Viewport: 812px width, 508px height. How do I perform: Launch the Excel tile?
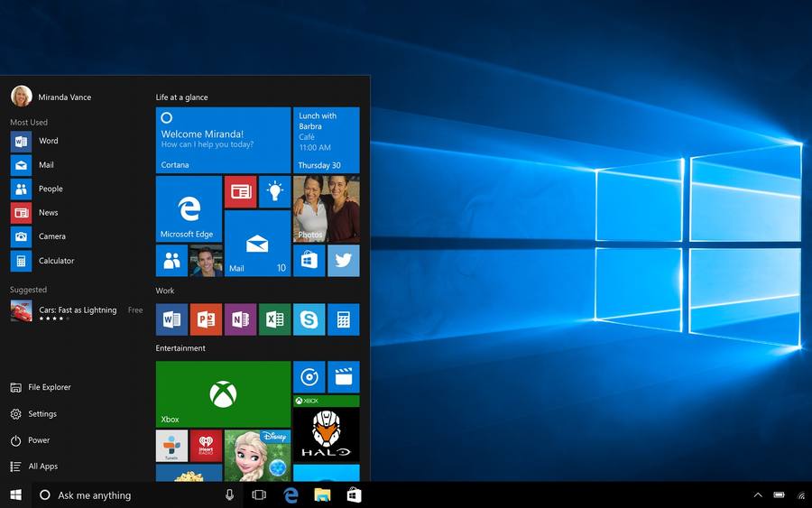275,319
